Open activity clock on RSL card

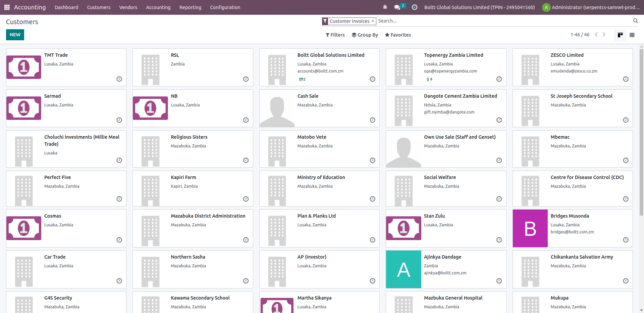click(246, 79)
